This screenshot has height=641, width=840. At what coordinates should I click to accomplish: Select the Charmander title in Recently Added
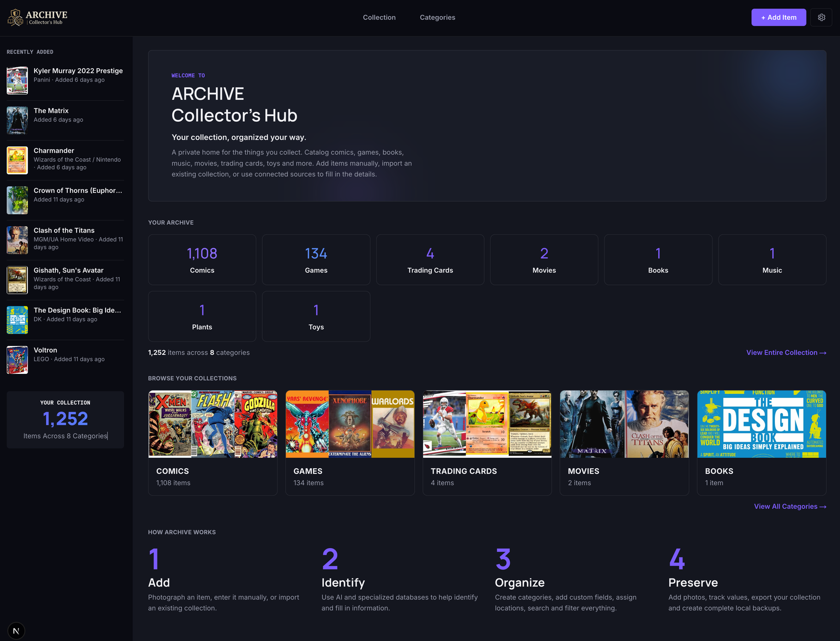coord(54,151)
